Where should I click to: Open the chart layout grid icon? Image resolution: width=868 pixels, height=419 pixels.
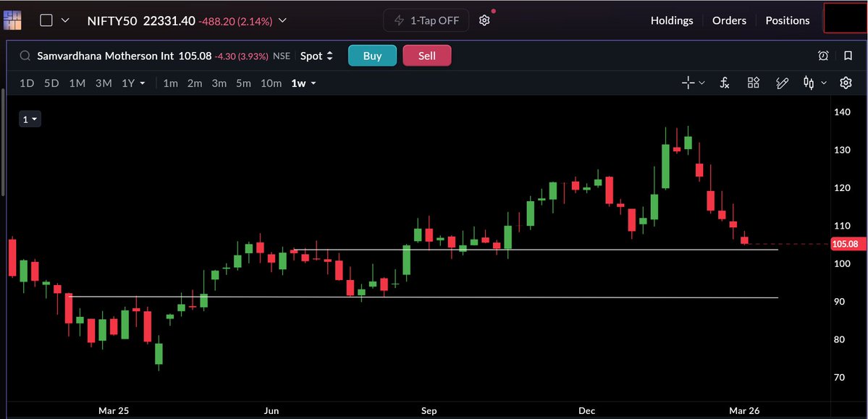pyautogui.click(x=754, y=83)
